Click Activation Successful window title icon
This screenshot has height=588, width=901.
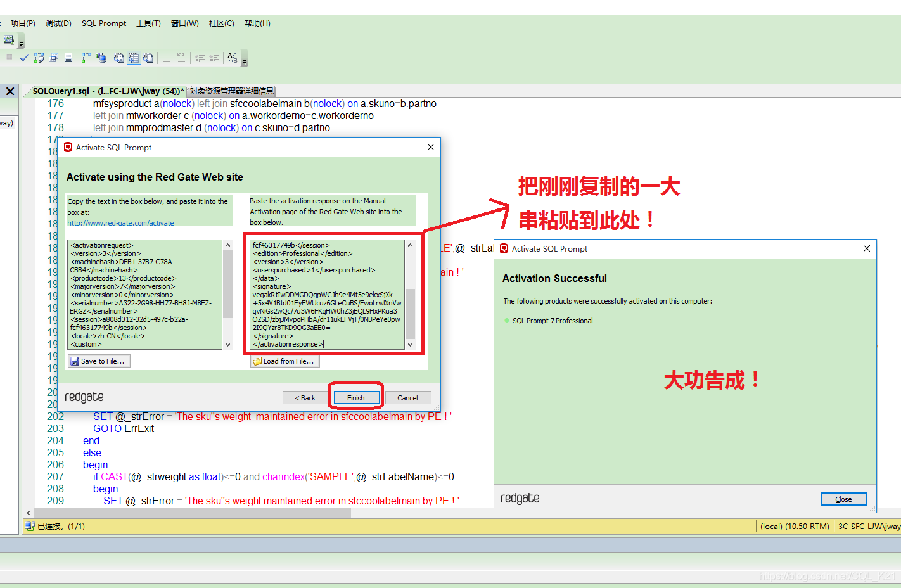coord(504,248)
